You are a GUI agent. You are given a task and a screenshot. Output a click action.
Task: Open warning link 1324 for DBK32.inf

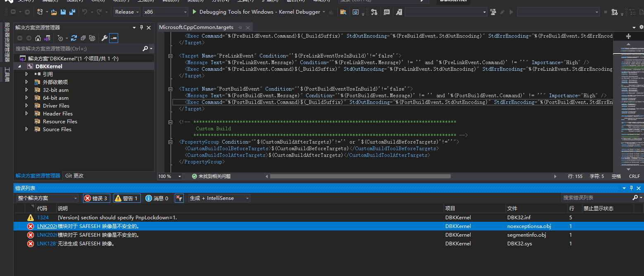[x=43, y=217]
